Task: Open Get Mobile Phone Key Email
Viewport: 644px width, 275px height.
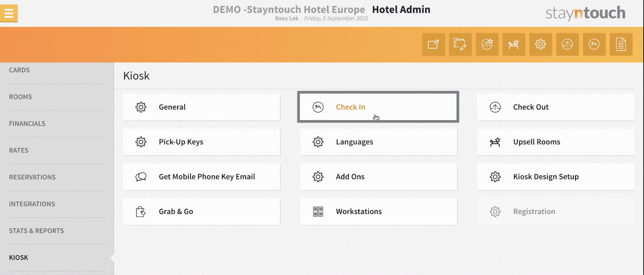Action: (x=202, y=177)
